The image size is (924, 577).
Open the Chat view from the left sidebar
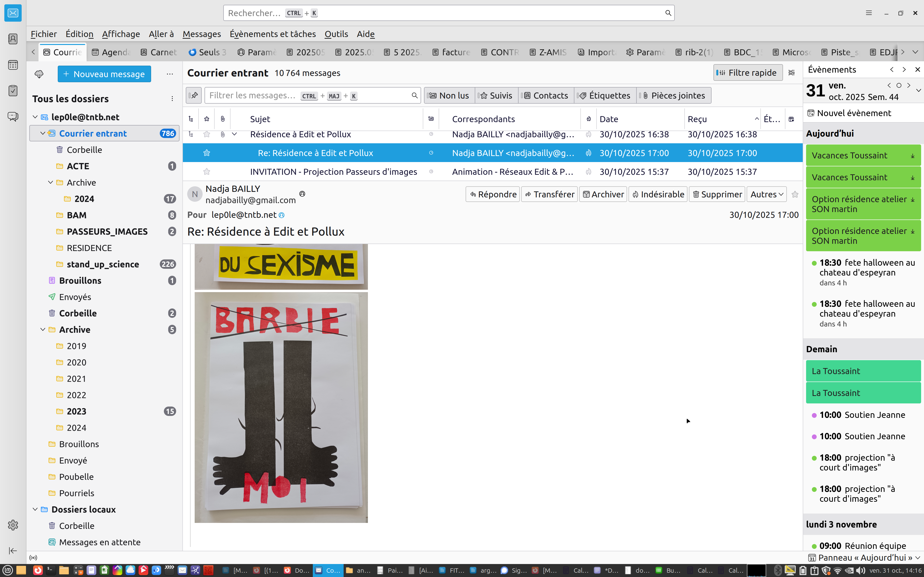pyautogui.click(x=13, y=116)
